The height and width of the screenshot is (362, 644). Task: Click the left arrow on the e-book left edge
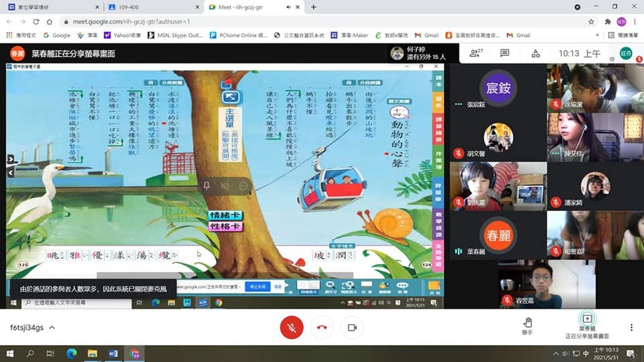11,173
